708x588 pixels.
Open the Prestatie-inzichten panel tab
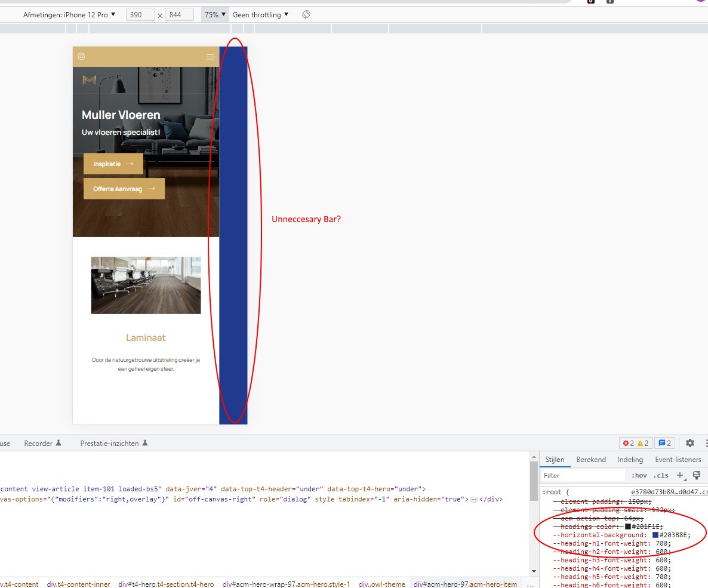[114, 443]
